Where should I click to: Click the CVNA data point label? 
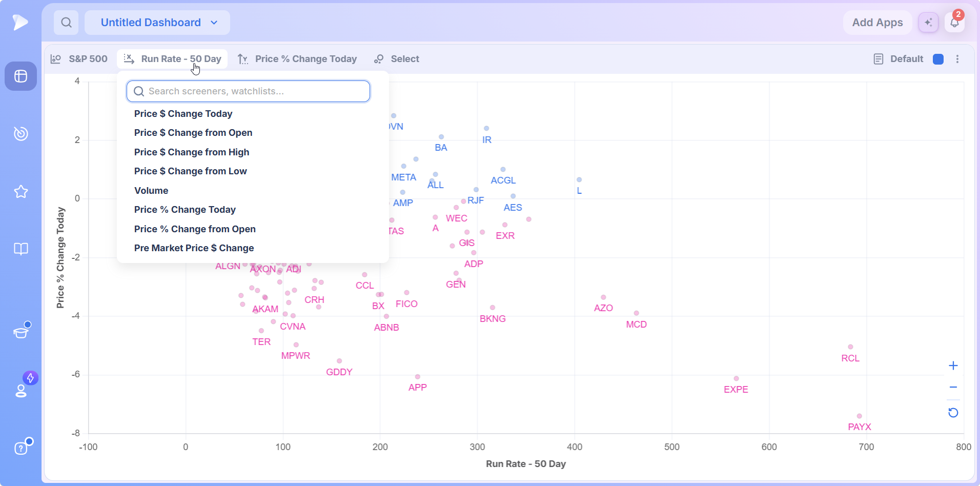(293, 327)
